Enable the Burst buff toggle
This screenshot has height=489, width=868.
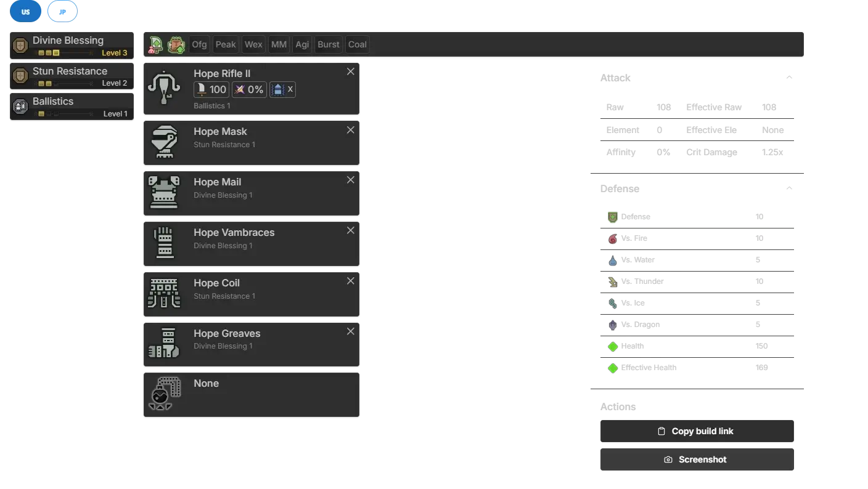328,44
